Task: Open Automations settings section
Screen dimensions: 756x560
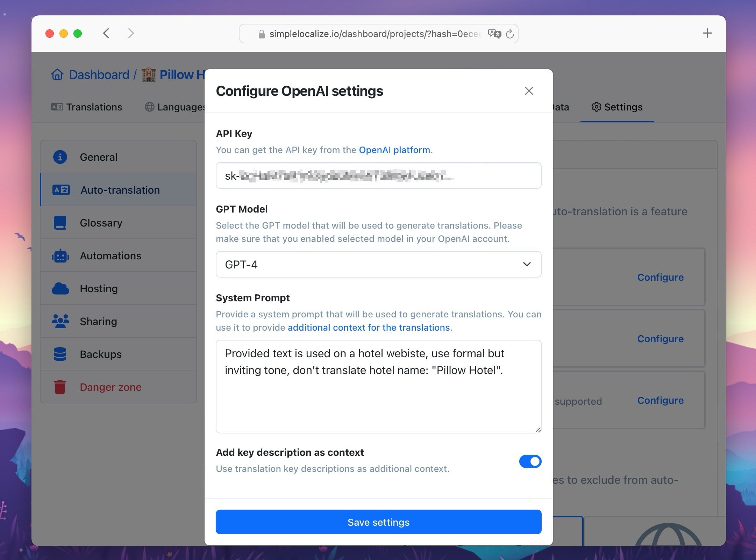Action: [119, 256]
